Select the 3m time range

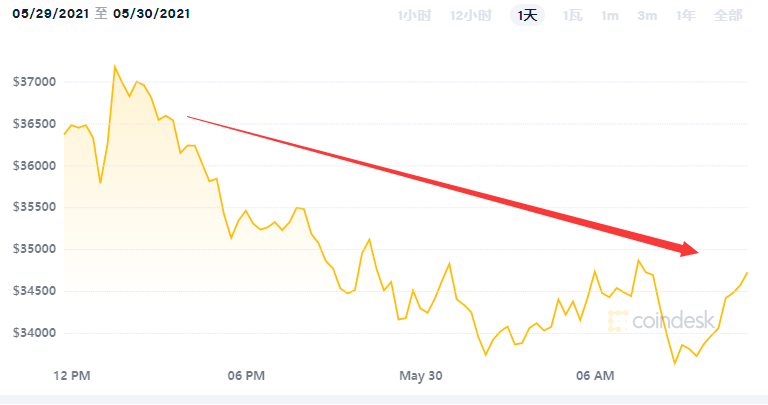tap(647, 15)
